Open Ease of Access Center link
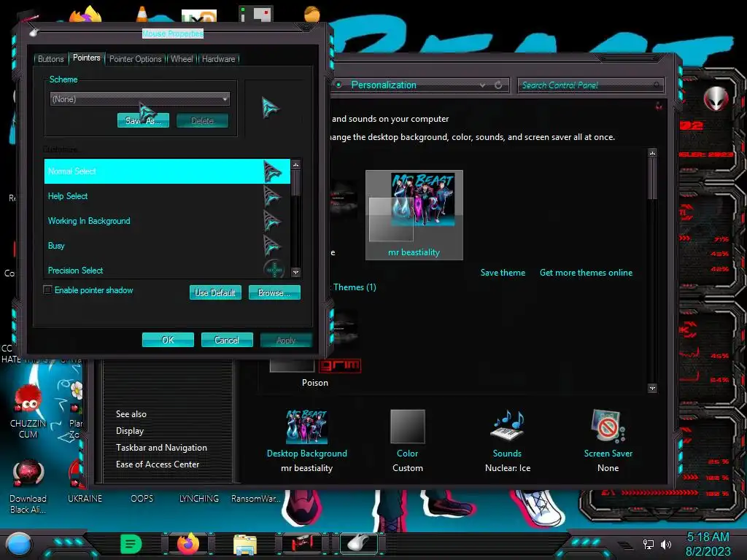This screenshot has height=560, width=747. tap(158, 464)
